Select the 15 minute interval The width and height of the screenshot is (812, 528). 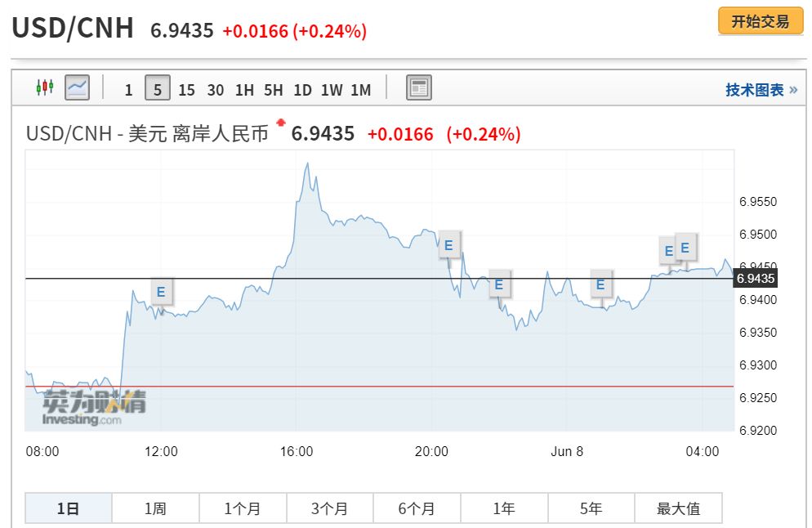pos(186,90)
